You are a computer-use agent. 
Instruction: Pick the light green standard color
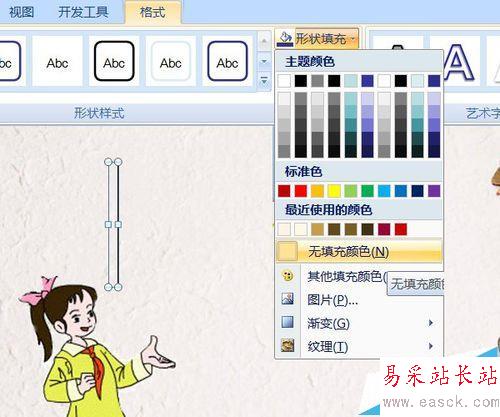coord(351,191)
